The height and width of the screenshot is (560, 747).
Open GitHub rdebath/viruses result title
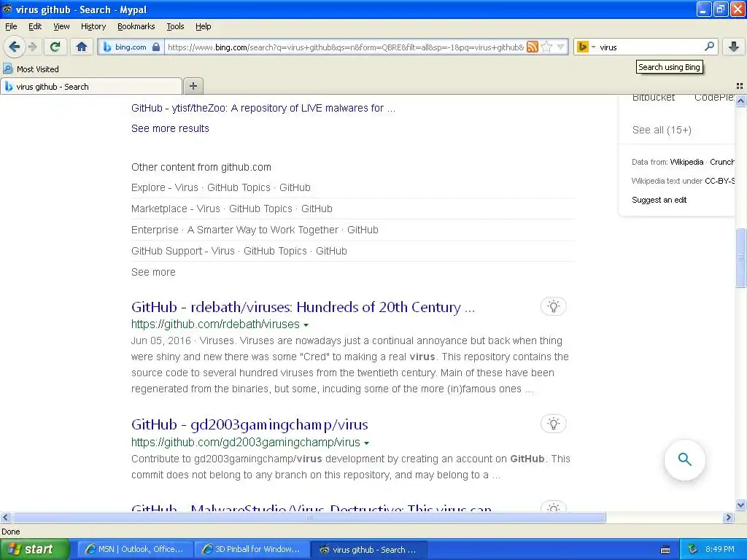pyautogui.click(x=303, y=307)
